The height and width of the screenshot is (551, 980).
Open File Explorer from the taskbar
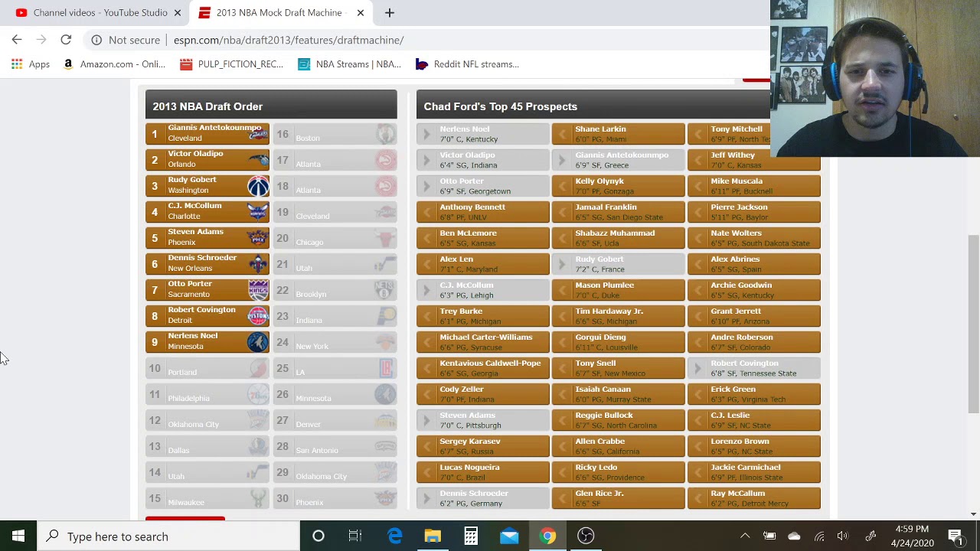(433, 536)
